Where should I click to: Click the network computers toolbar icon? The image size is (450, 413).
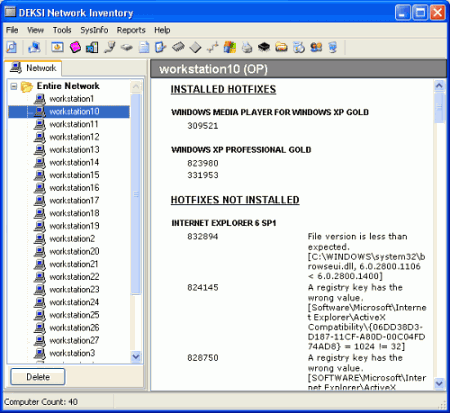[x=34, y=47]
